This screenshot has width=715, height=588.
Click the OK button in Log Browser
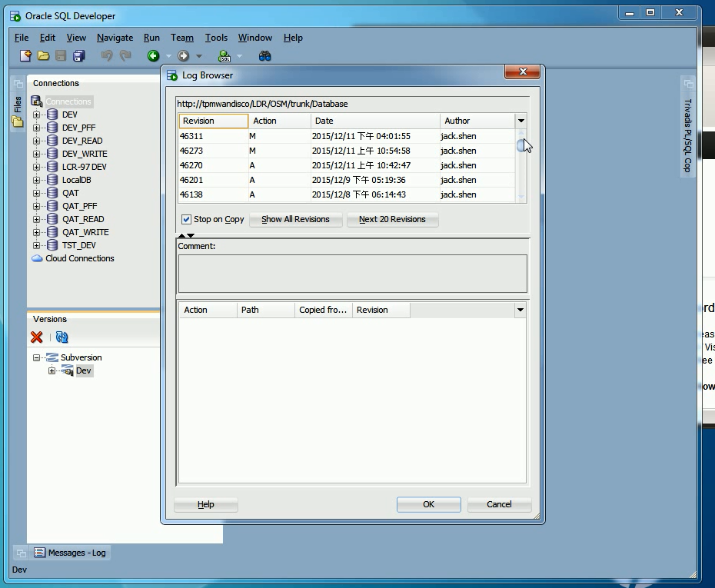(x=429, y=504)
